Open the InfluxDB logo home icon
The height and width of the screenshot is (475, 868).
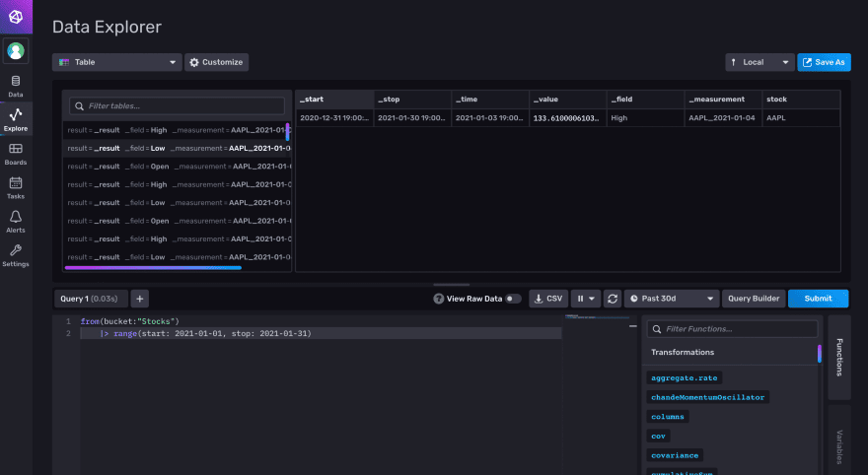coord(16,17)
